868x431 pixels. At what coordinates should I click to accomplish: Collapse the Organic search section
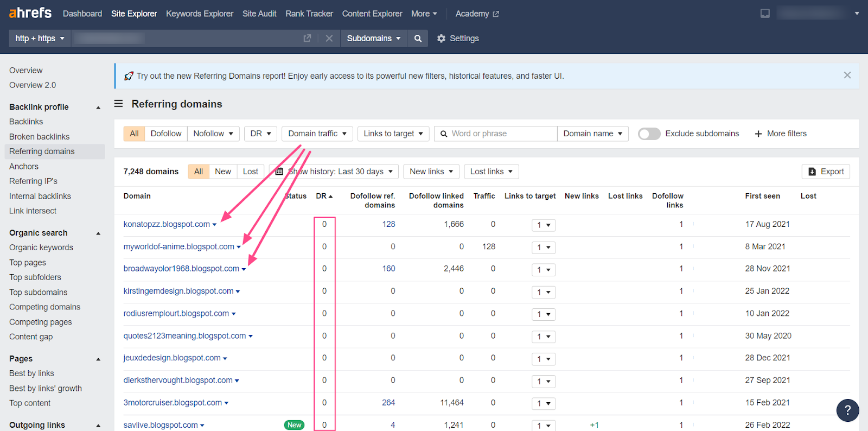tap(98, 233)
